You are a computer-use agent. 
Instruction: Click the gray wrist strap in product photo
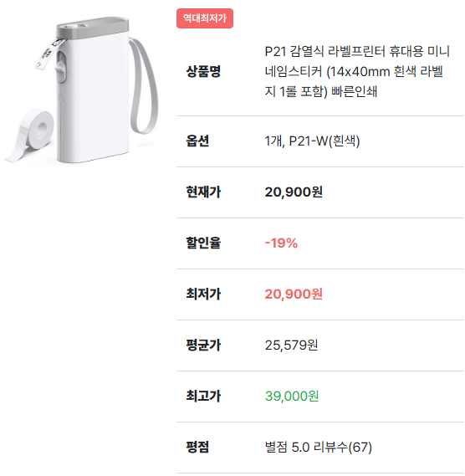[x=144, y=86]
